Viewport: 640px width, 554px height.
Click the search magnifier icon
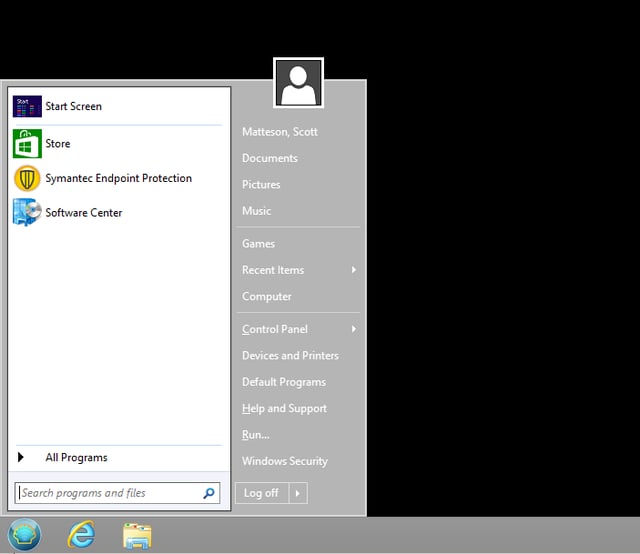coord(209,493)
